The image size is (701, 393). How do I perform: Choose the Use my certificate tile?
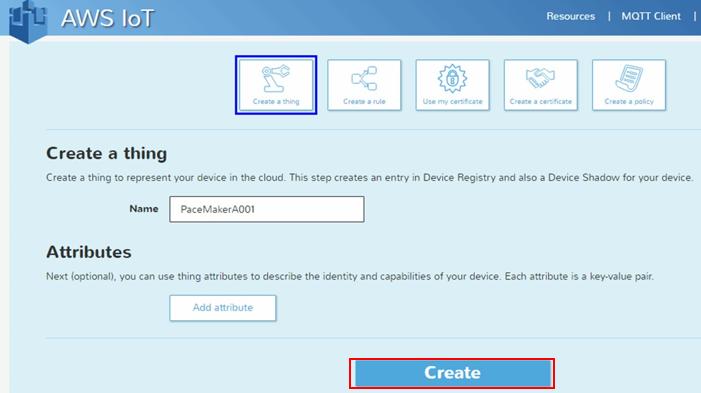click(452, 85)
